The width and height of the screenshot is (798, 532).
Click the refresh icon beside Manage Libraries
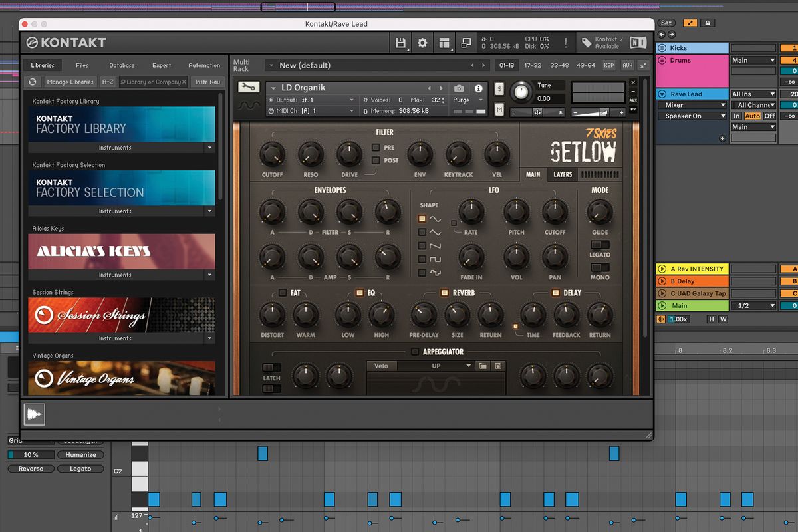click(x=32, y=82)
